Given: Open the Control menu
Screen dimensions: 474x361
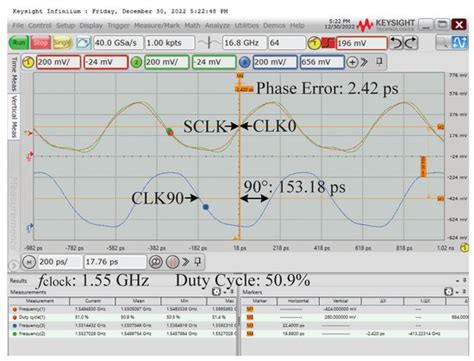Looking at the screenshot, I should 40,25.
